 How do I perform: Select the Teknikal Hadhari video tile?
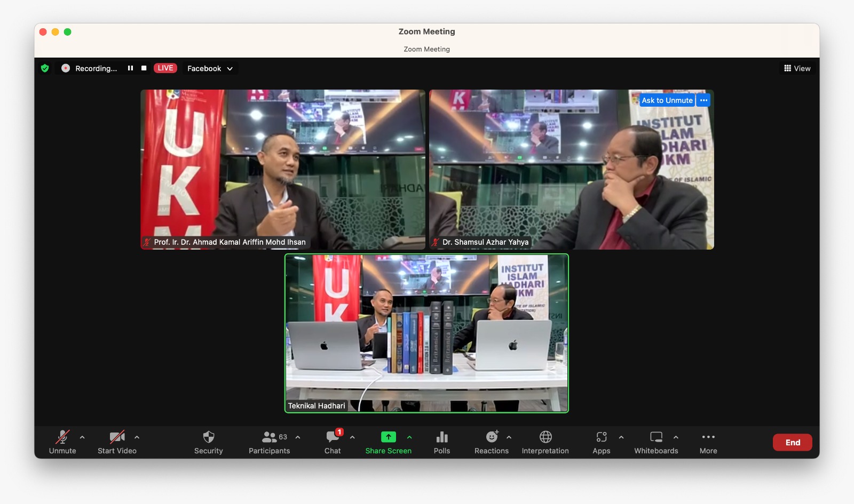(x=426, y=333)
